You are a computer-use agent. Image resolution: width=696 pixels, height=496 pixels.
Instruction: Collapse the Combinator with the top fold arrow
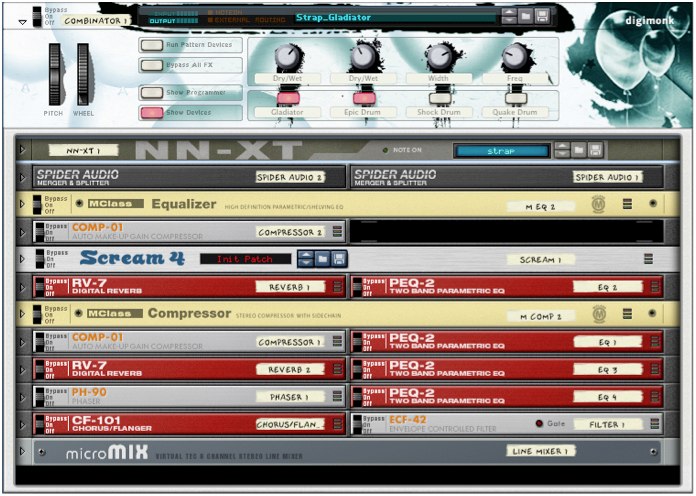pyautogui.click(x=22, y=22)
